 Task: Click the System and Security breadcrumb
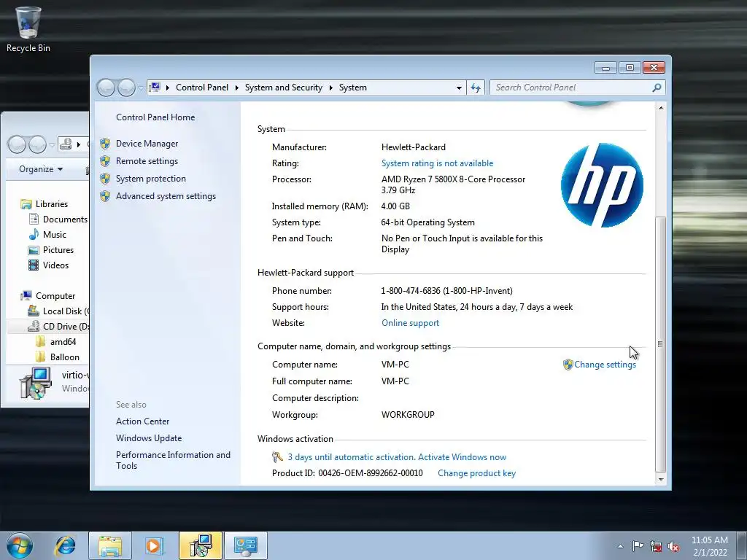click(284, 87)
